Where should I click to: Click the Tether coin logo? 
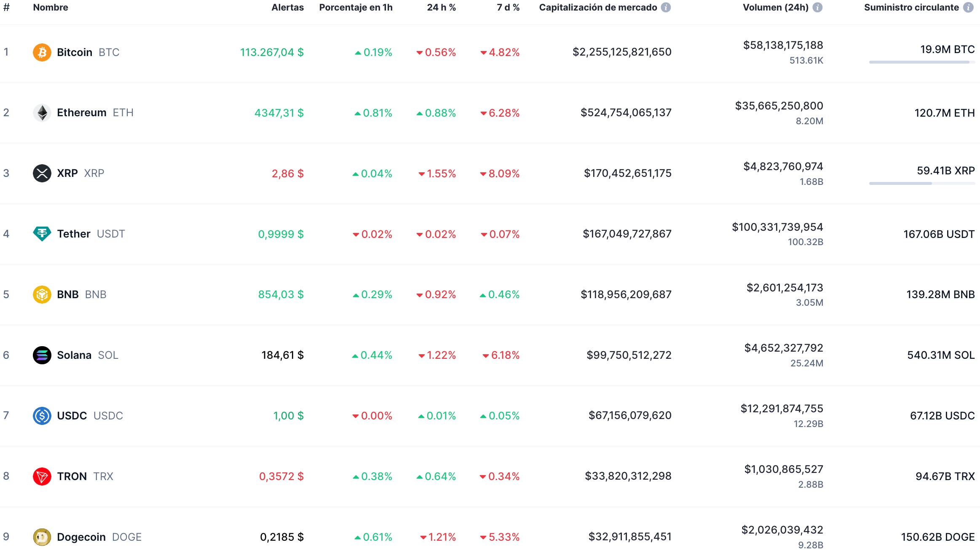click(42, 234)
